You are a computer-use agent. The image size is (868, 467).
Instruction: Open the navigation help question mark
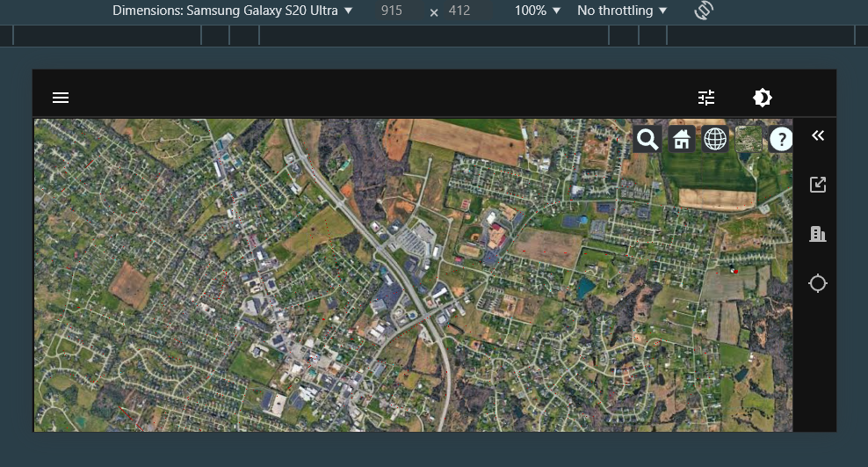[781, 139]
